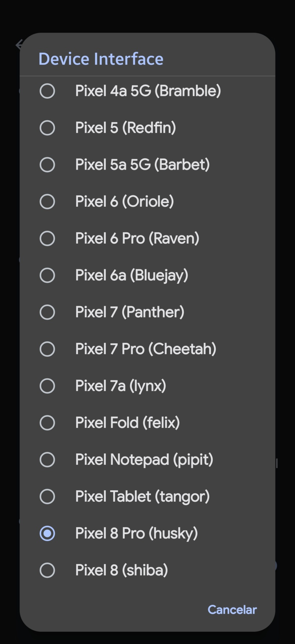This screenshot has height=644, width=295.
Task: Click the selected Pixel 8 Pro (husky) radio
Action: click(x=47, y=533)
